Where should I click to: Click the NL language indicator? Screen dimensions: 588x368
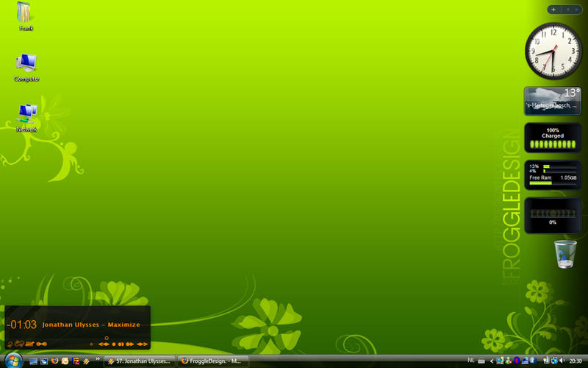[471, 361]
